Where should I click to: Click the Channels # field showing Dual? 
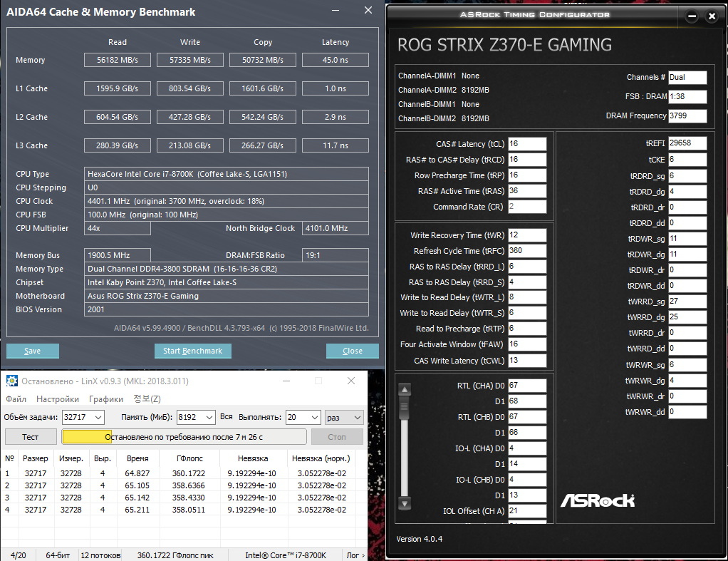pyautogui.click(x=687, y=78)
